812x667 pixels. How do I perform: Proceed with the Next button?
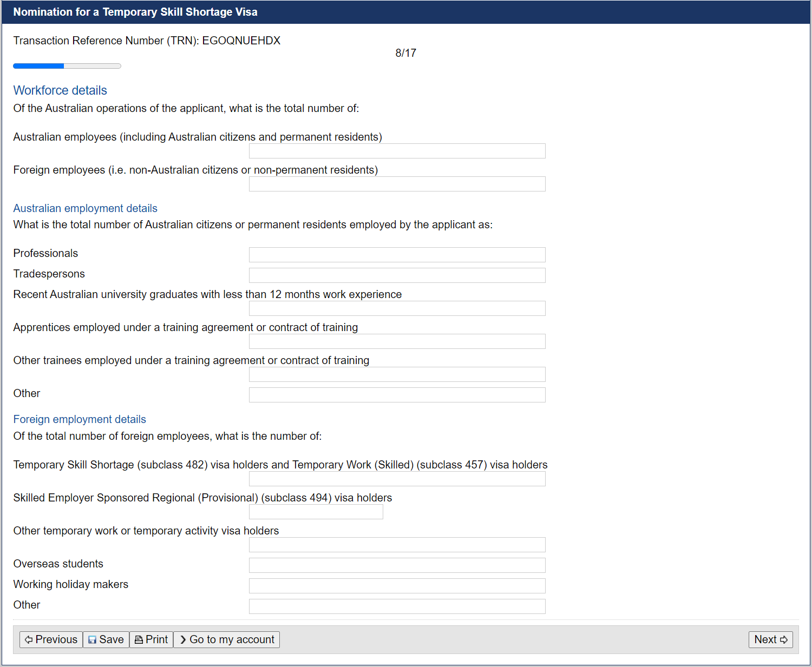click(771, 639)
